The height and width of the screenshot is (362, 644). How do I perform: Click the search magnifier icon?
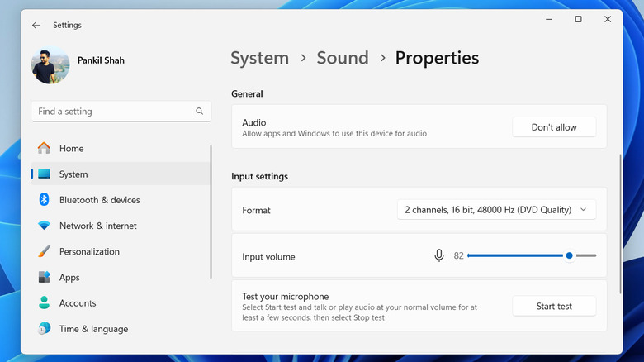[199, 111]
